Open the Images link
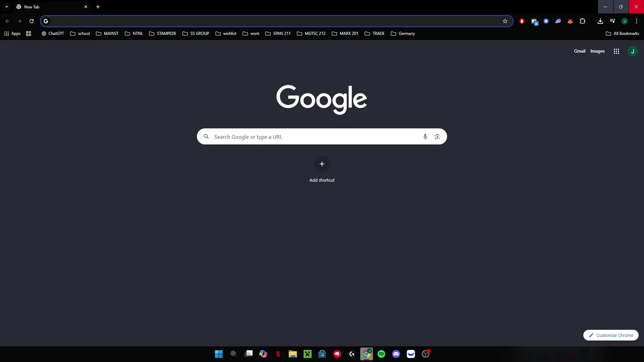Image resolution: width=644 pixels, height=362 pixels. pyautogui.click(x=597, y=51)
